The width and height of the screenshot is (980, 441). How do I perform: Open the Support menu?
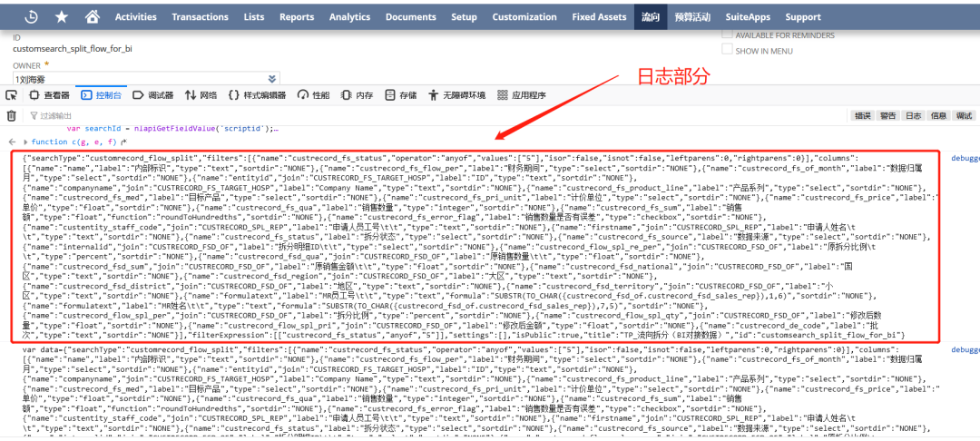[x=803, y=17]
